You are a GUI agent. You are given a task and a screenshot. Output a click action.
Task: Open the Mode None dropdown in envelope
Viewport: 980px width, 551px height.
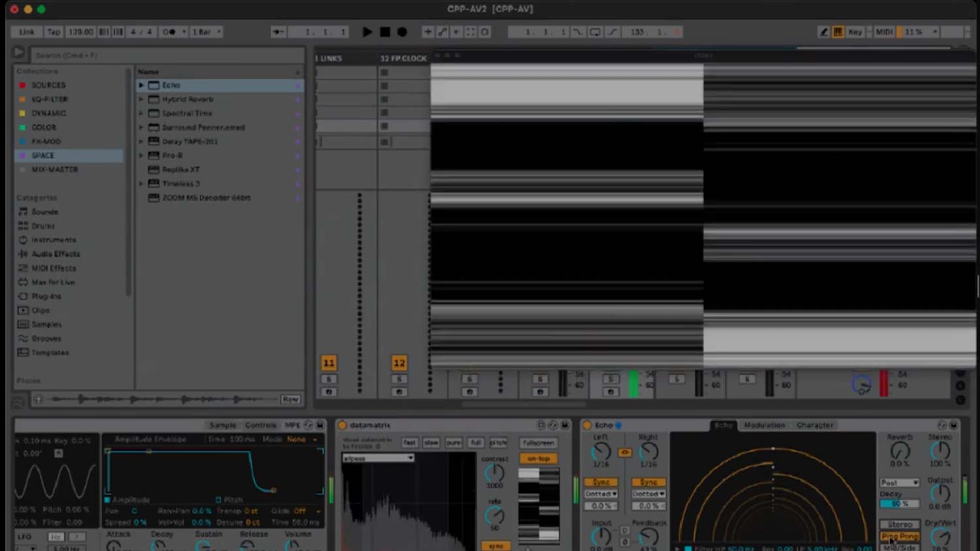(301, 439)
